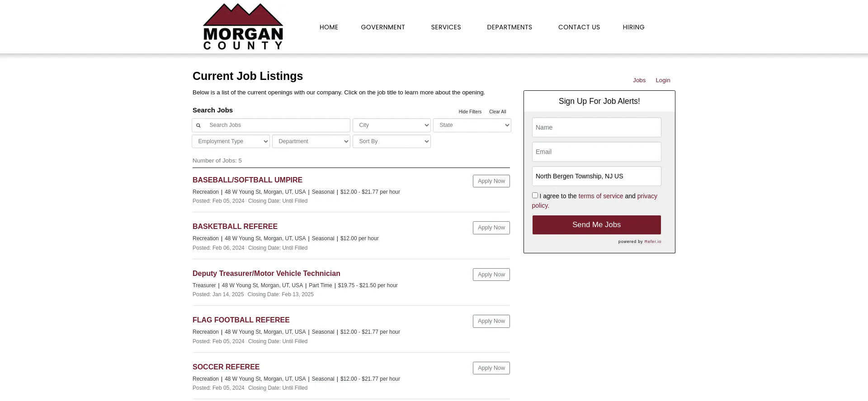Open the City dropdown filter
The image size is (868, 401).
coord(392,125)
